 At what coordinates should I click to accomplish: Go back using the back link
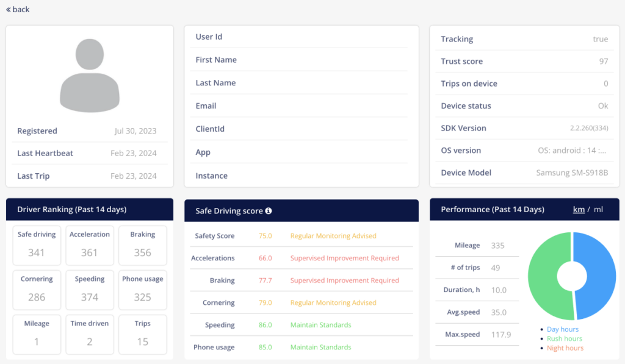(18, 9)
